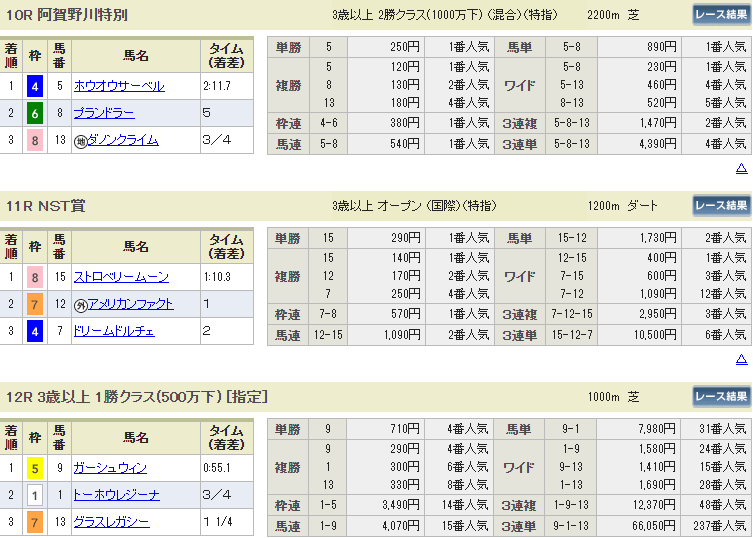Image resolution: width=753 pixels, height=538 pixels.
Task: Click 12R 馬単 payout 7,980円
Action: point(657,429)
